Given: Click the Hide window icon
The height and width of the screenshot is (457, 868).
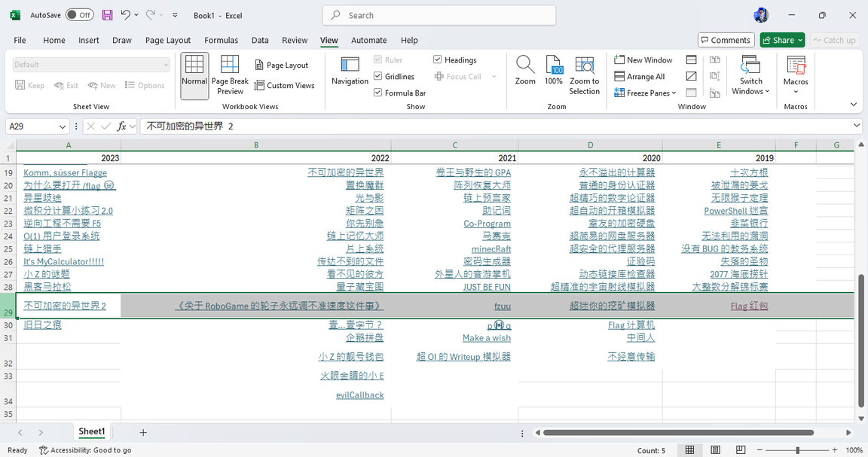Looking at the screenshot, I should pyautogui.click(x=692, y=76).
